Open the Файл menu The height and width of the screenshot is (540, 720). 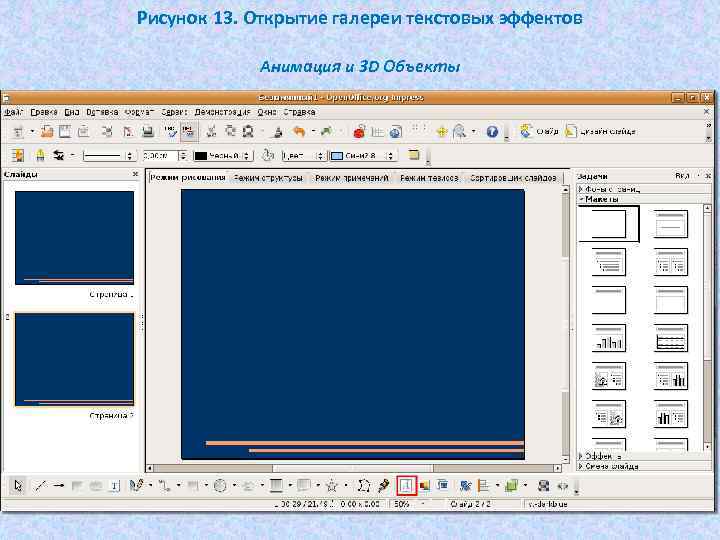pyautogui.click(x=14, y=112)
